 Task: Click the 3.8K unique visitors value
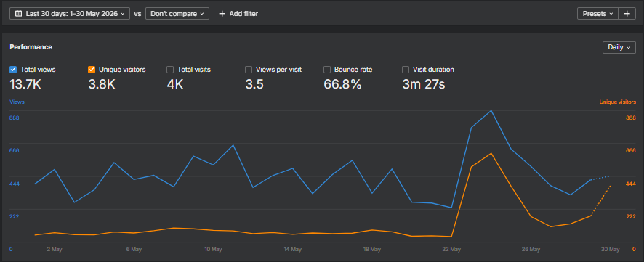point(102,84)
